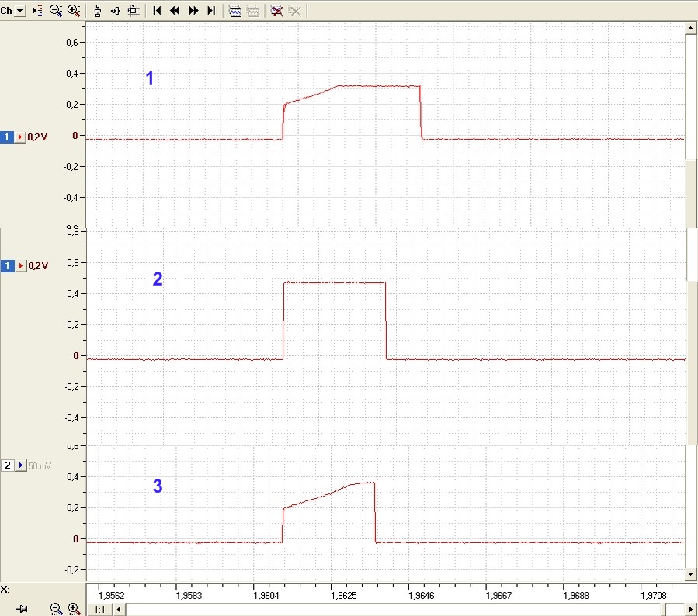Expand the red arrow beside first 0,2V

coord(20,137)
